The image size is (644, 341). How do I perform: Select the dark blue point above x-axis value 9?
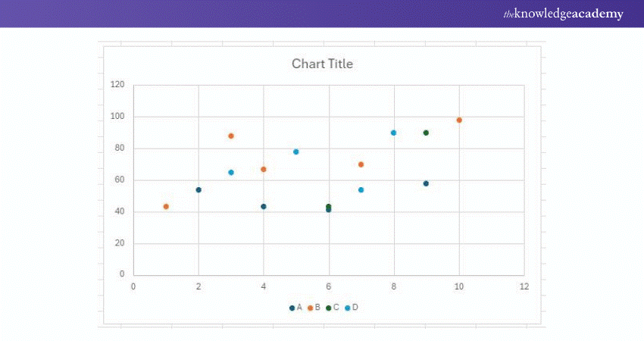click(426, 183)
